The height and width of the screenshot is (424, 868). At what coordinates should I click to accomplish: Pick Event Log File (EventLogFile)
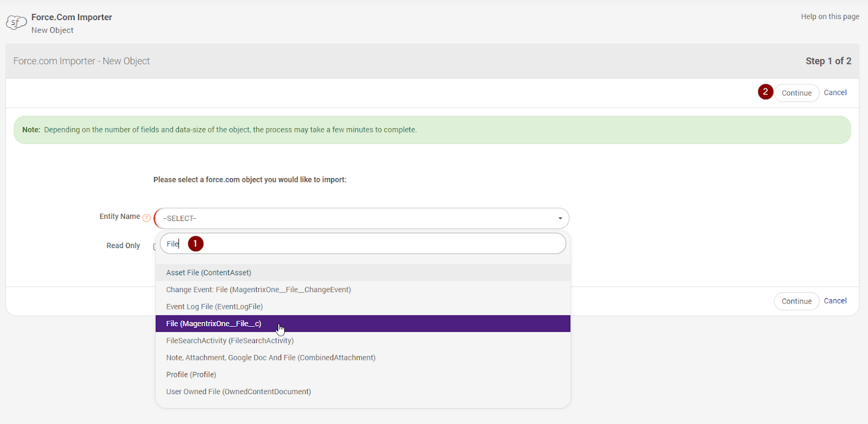pos(363,306)
